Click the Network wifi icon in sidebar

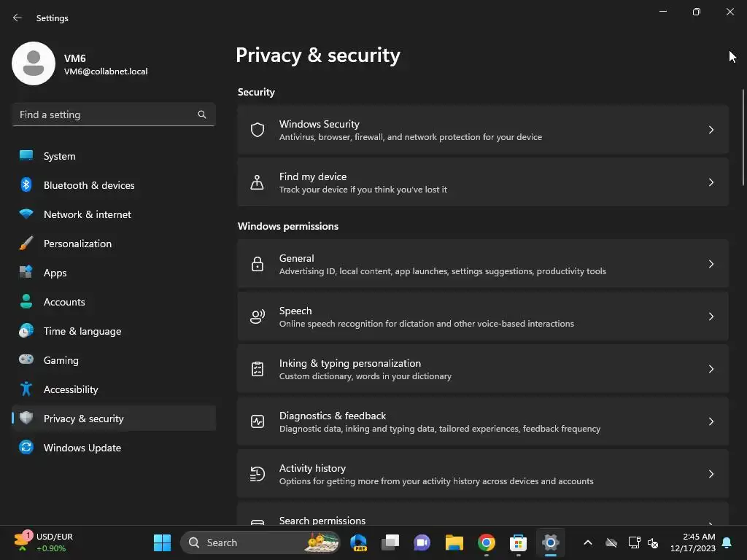coord(26,214)
